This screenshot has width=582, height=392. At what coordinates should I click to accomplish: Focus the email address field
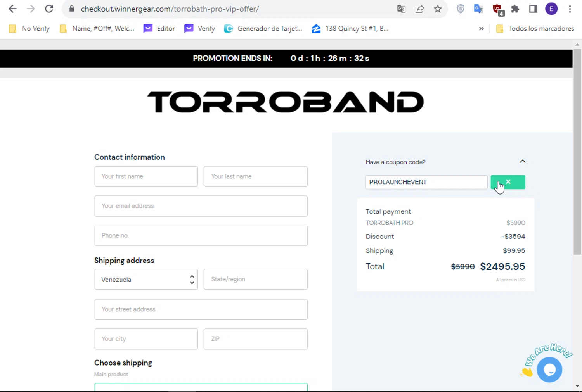click(x=201, y=206)
